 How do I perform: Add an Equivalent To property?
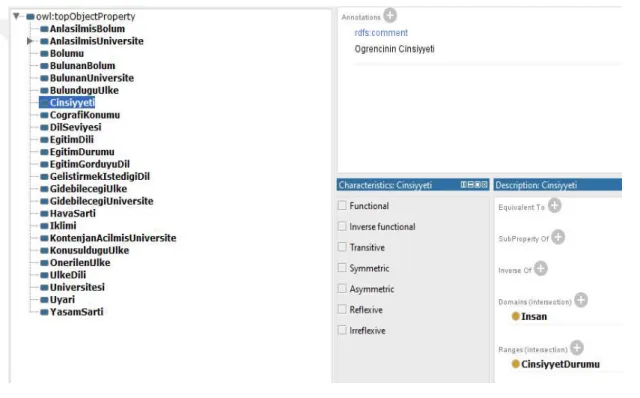click(554, 205)
